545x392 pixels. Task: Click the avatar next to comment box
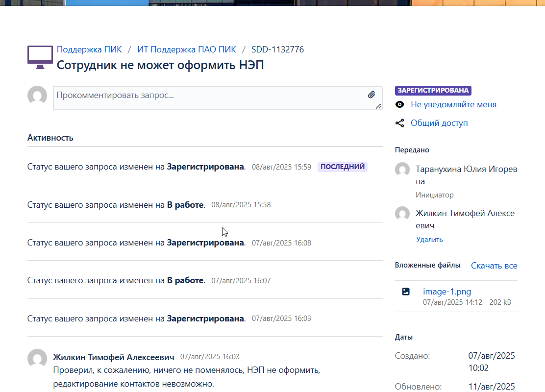click(x=37, y=96)
